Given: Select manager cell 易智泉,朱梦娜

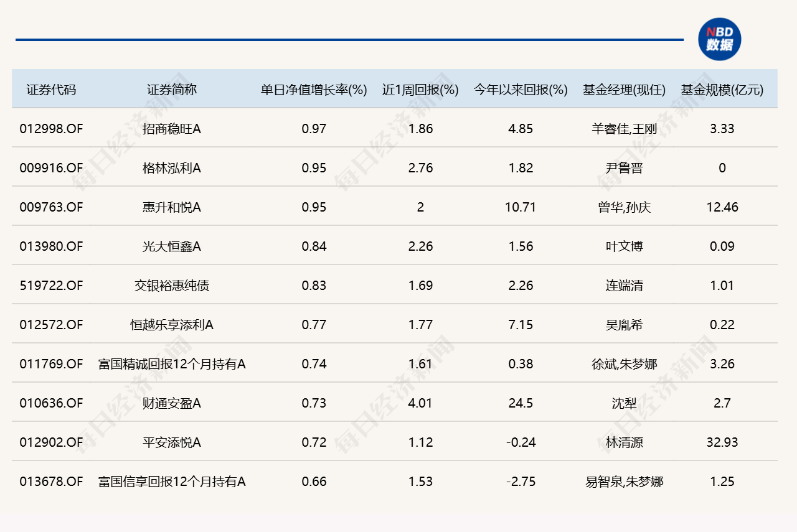Looking at the screenshot, I should tap(625, 482).
